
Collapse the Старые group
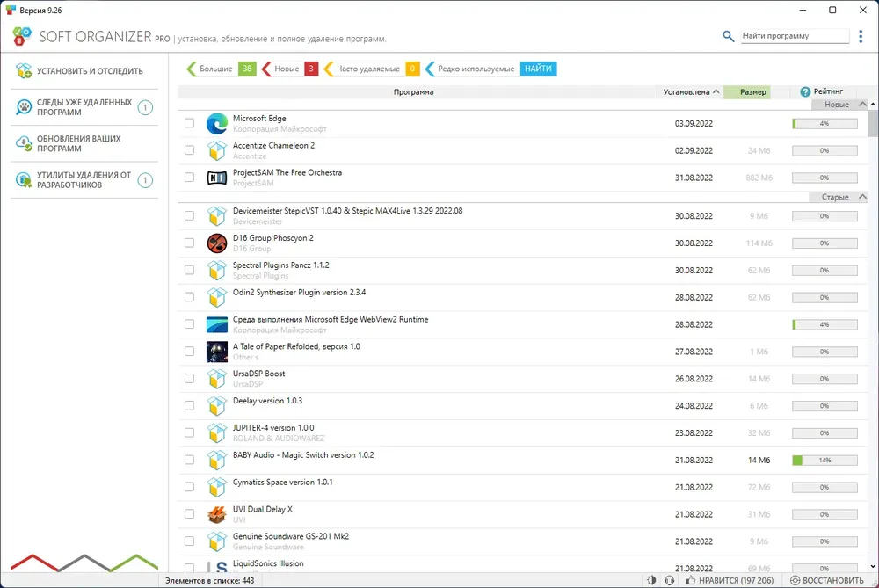pyautogui.click(x=863, y=197)
